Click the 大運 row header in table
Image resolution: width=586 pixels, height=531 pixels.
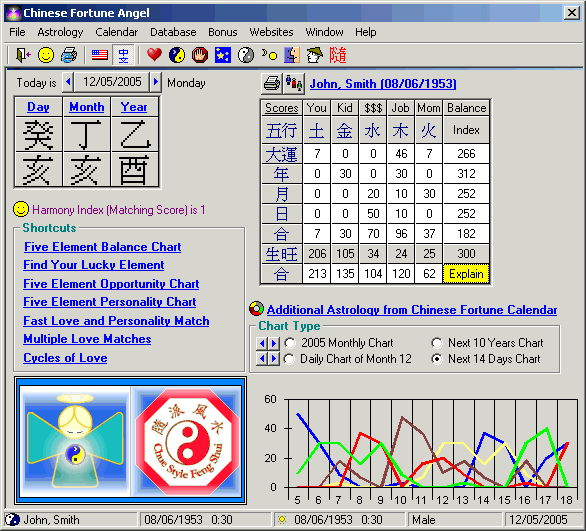click(x=281, y=154)
